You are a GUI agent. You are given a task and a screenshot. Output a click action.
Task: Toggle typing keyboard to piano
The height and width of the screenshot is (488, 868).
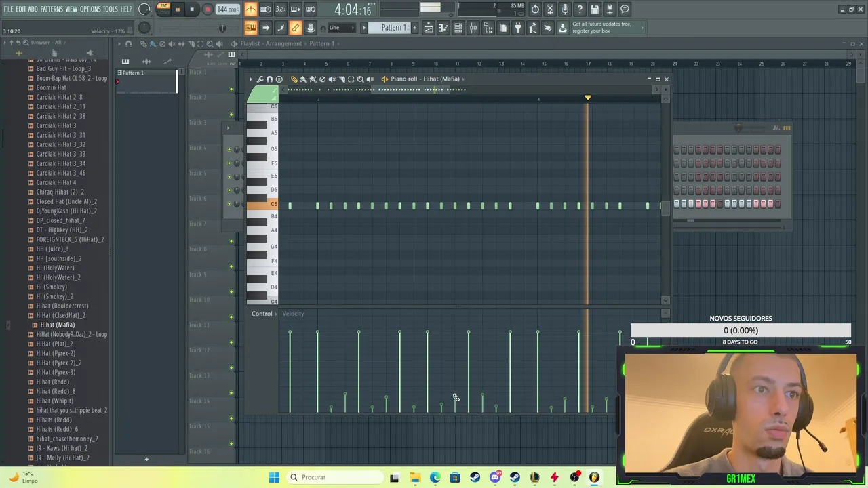pyautogui.click(x=250, y=28)
